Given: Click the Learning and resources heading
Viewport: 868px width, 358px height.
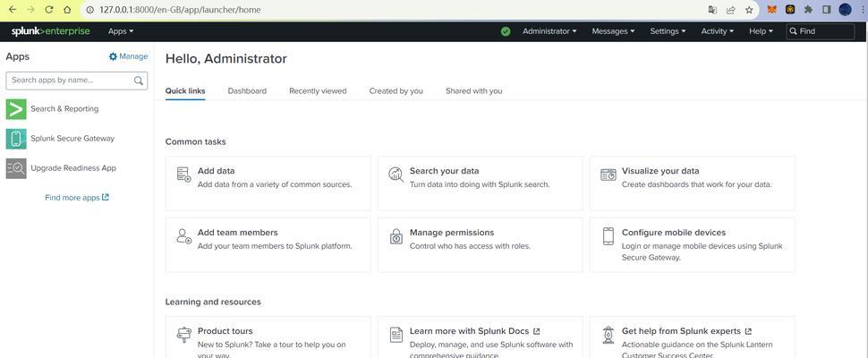Looking at the screenshot, I should coord(213,302).
